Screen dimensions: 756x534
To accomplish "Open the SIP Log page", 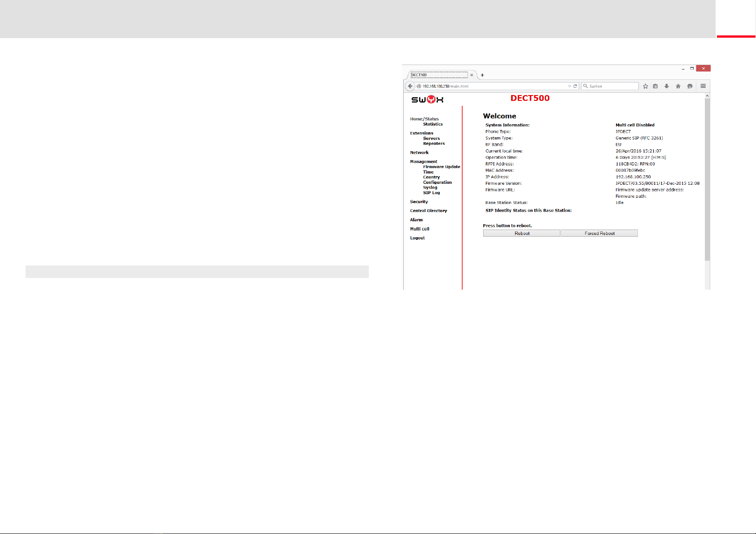I will [x=431, y=193].
